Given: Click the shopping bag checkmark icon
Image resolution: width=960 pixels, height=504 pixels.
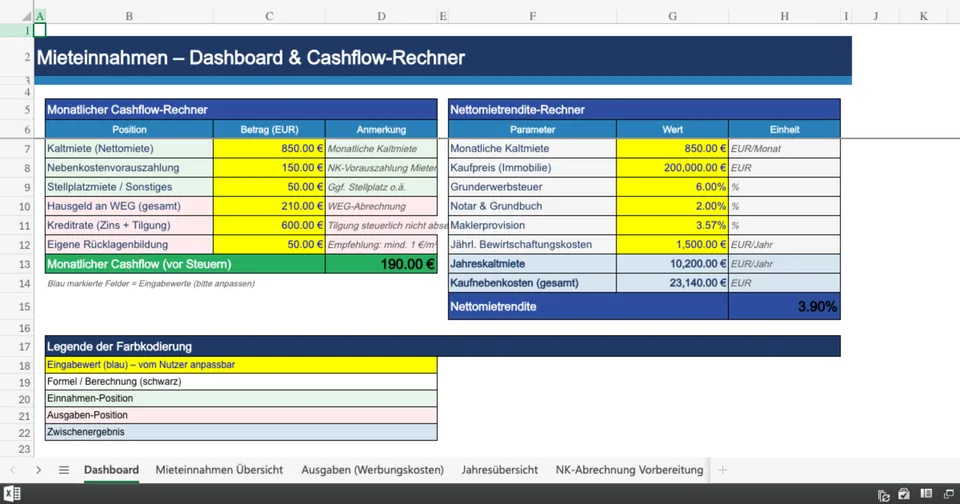Looking at the screenshot, I should [904, 494].
